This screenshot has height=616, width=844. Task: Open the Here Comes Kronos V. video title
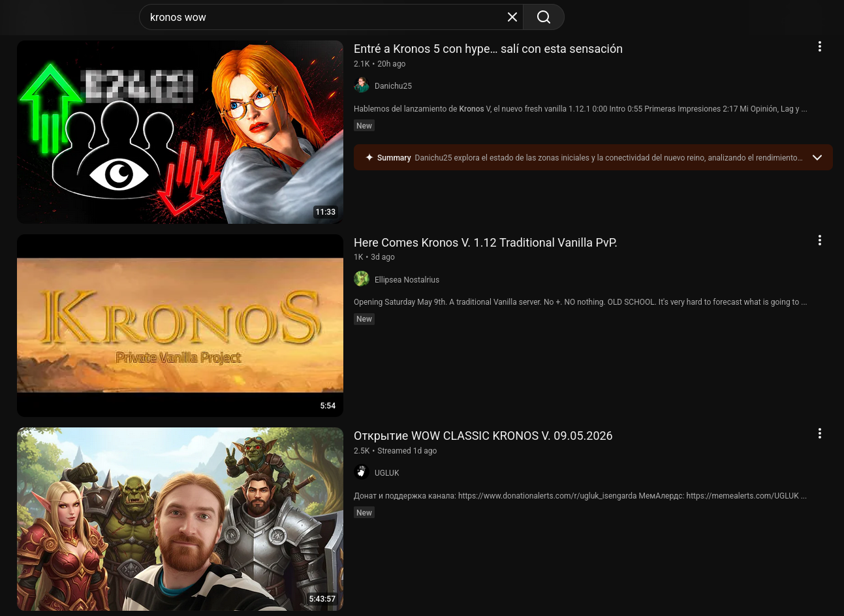pyautogui.click(x=486, y=243)
